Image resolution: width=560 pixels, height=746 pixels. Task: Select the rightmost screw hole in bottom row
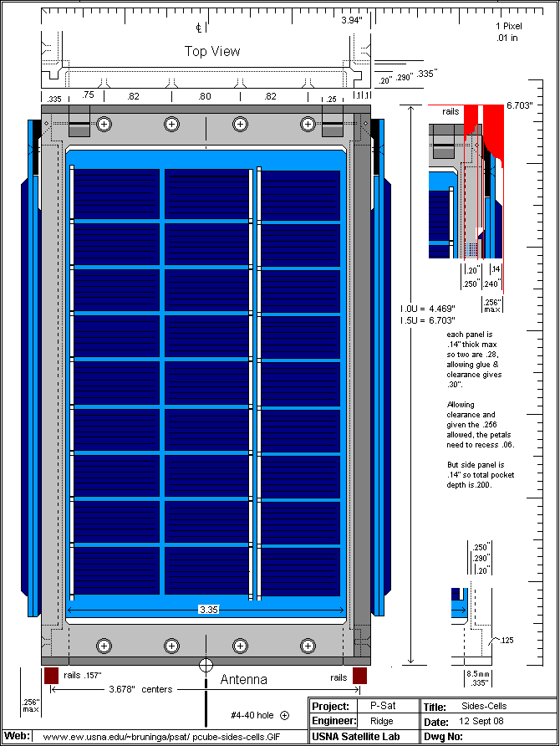(x=308, y=646)
